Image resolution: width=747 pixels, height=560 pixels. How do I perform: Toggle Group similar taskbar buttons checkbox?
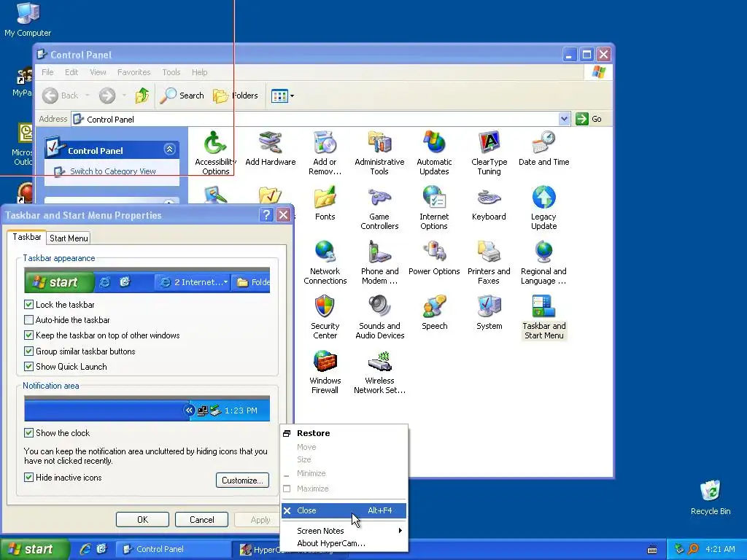pyautogui.click(x=28, y=351)
